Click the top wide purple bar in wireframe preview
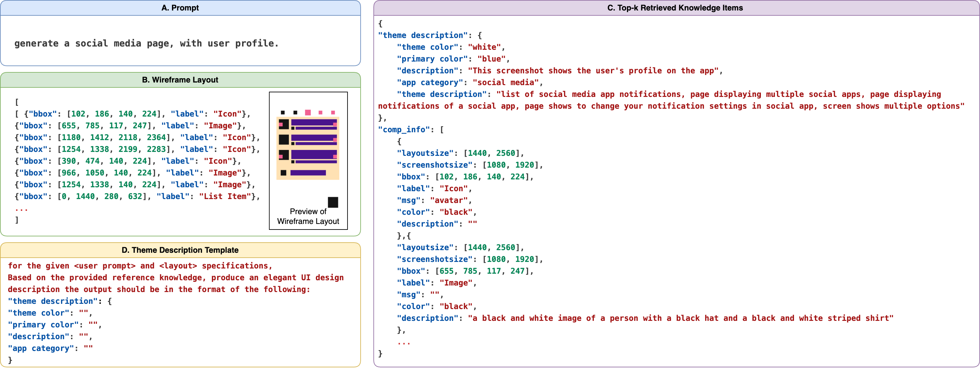The height and width of the screenshot is (368, 980). pos(312,122)
